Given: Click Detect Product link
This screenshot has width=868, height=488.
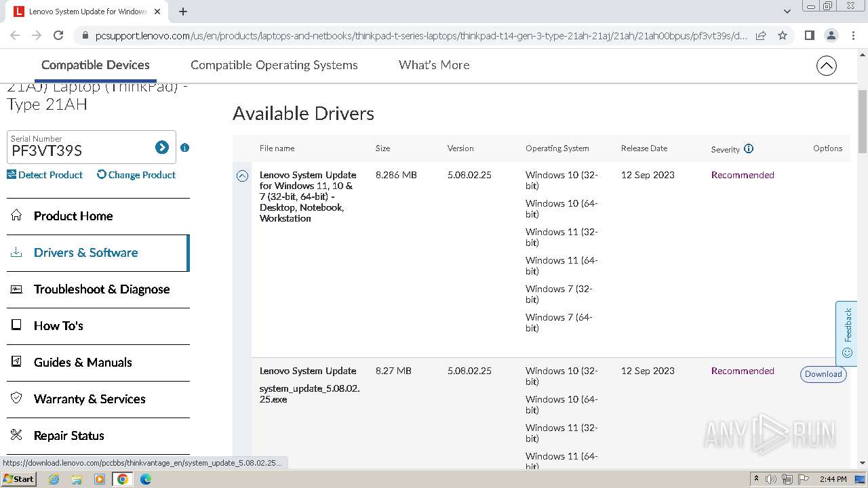Looking at the screenshot, I should 45,175.
